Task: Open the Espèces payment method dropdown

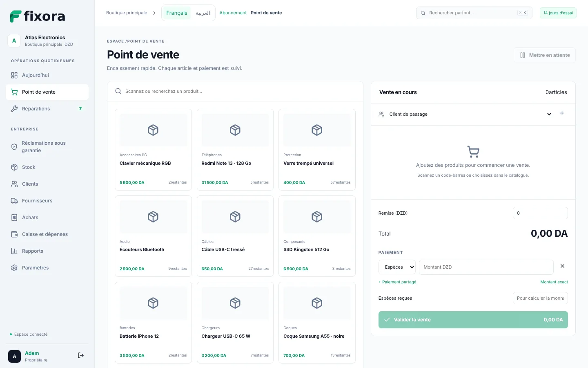Action: click(397, 267)
